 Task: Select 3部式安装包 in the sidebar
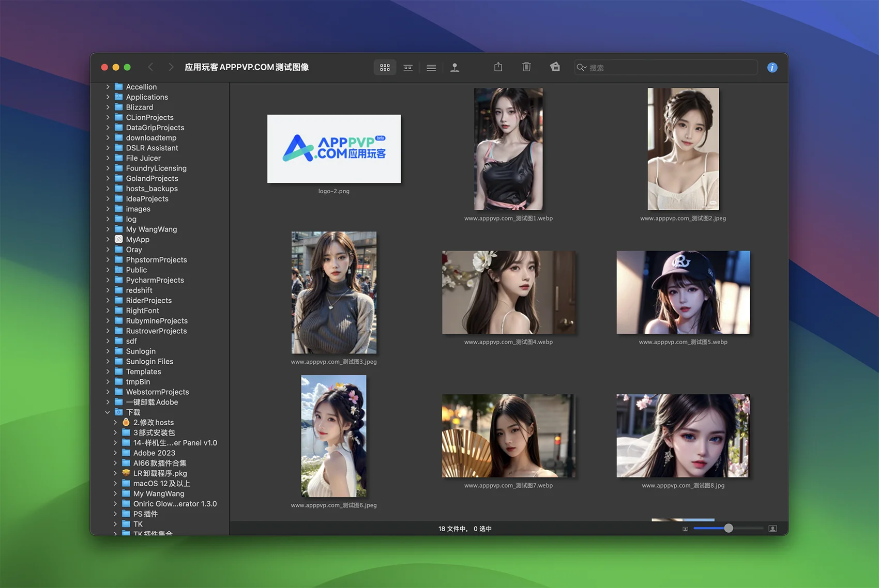tap(154, 432)
